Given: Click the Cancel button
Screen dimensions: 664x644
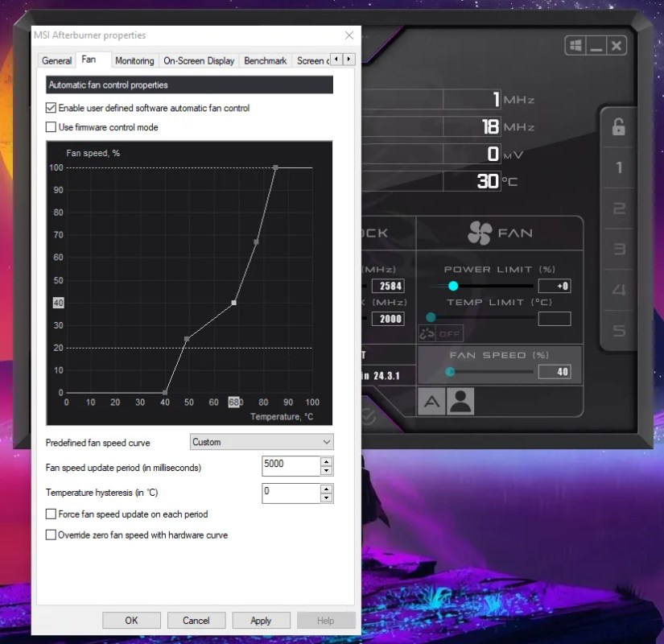Looking at the screenshot, I should [x=196, y=621].
